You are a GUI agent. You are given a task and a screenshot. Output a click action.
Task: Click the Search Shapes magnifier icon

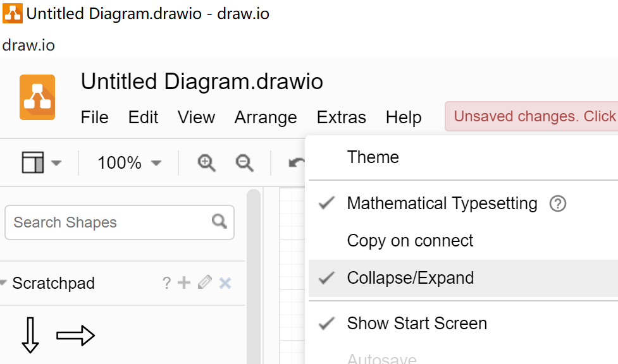pyautogui.click(x=219, y=221)
